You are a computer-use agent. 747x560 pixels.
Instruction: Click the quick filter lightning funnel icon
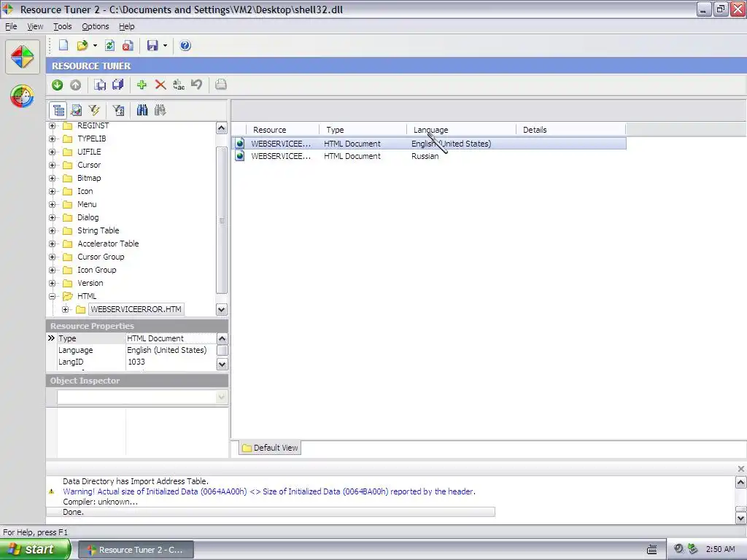click(94, 111)
